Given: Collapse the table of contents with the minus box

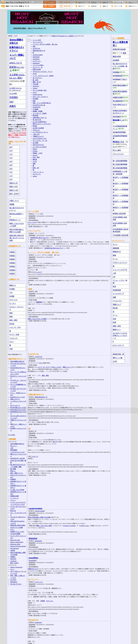Looking at the screenshot, I should [x=29, y=40].
